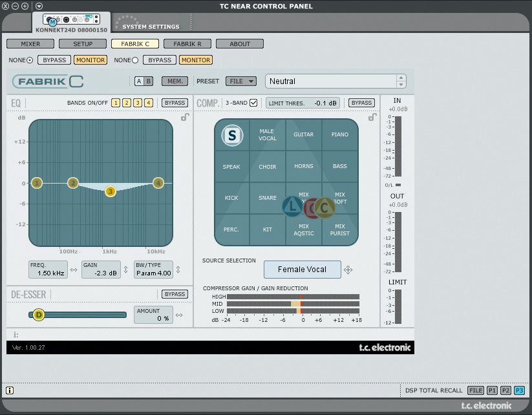Switch to the FABRIK C tab
This screenshot has height=415, width=532.
coord(135,44)
